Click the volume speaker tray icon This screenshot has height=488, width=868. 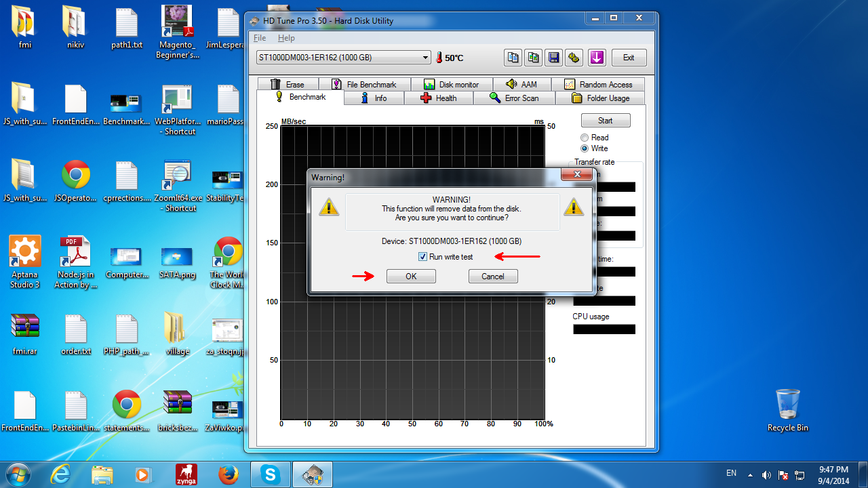(x=766, y=474)
